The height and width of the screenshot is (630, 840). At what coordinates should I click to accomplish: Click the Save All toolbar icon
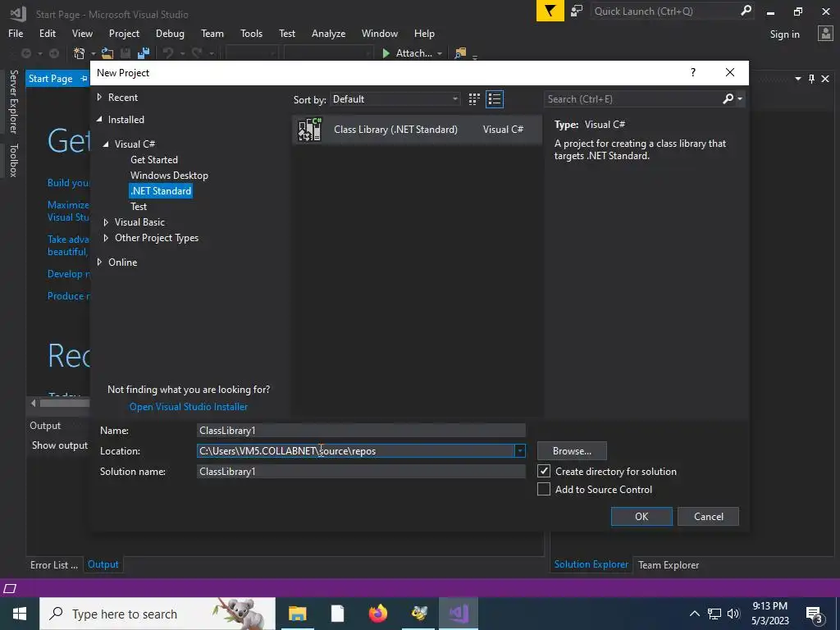(x=143, y=53)
